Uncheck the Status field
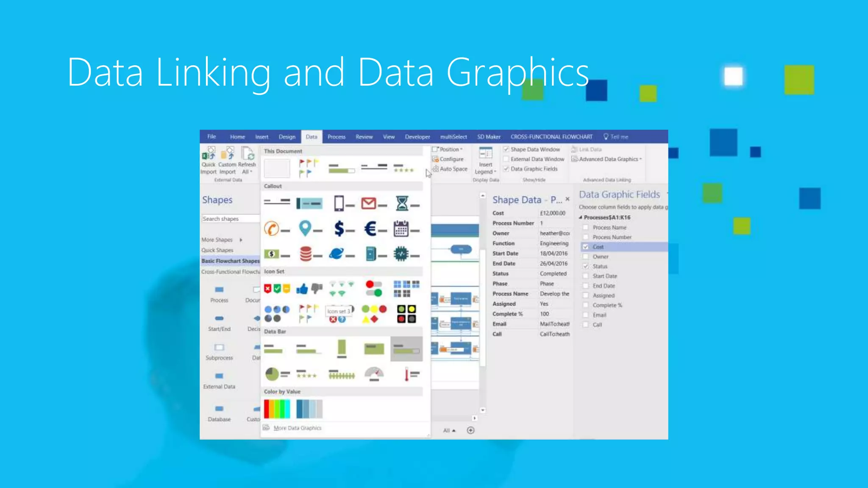868x488 pixels. 586,266
